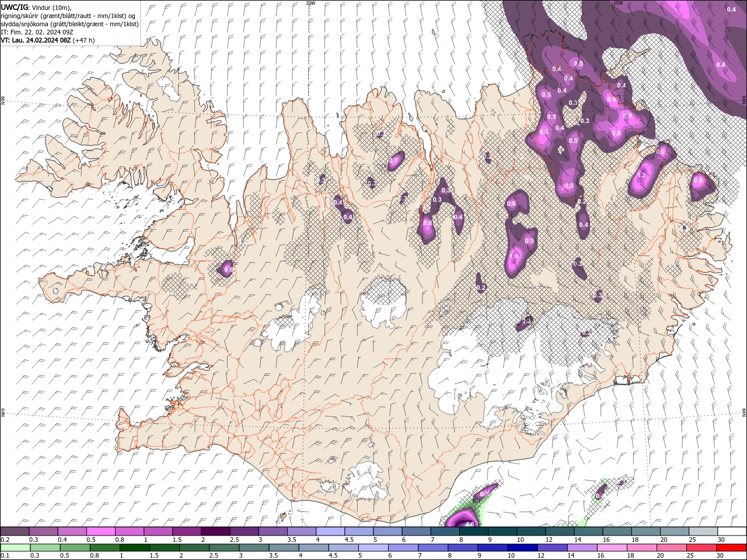Select the 6 slate-blue swatch in snow legend
This screenshot has height=560, width=747.
[416, 531]
